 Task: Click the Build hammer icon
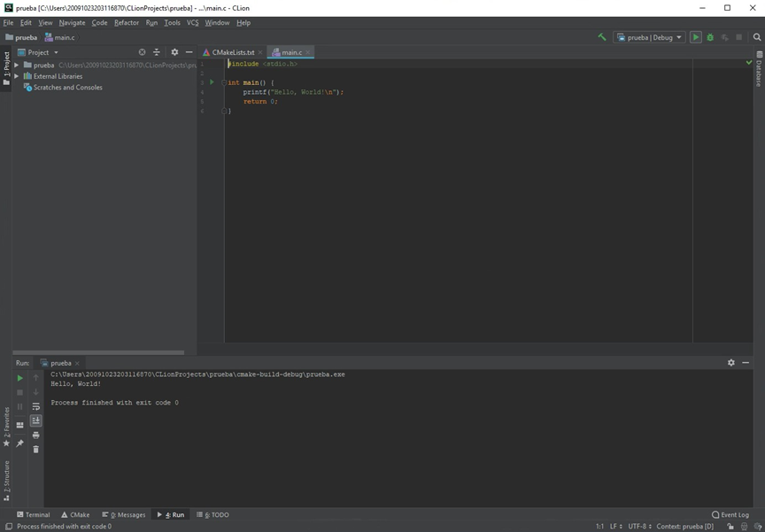pos(602,37)
